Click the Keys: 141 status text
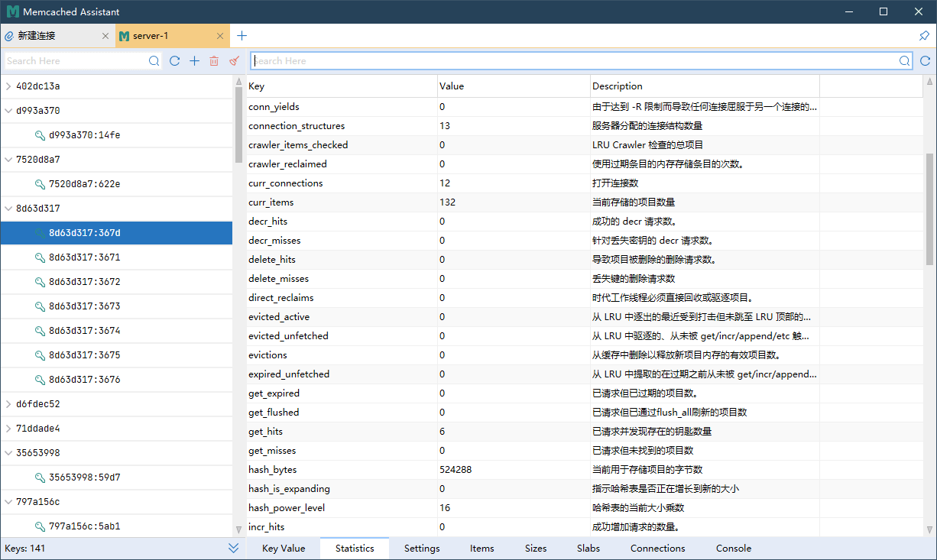The width and height of the screenshot is (937, 560). pyautogui.click(x=24, y=549)
